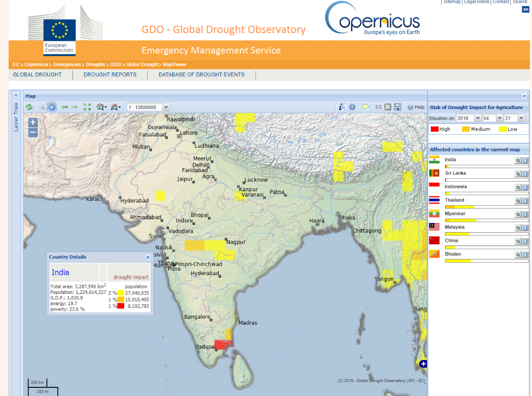532x396 pixels.
Task: Save the current map view
Action: (x=397, y=106)
